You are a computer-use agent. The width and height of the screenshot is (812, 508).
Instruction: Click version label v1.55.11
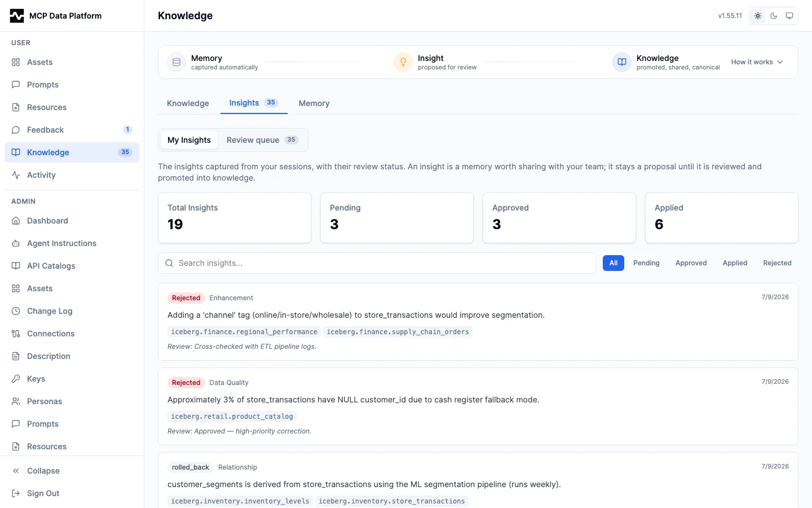(730, 16)
